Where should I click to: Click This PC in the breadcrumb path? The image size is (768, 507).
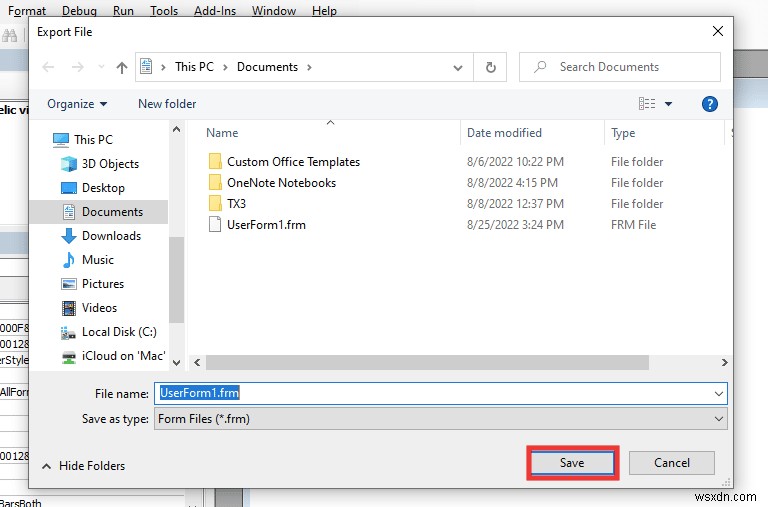[194, 67]
